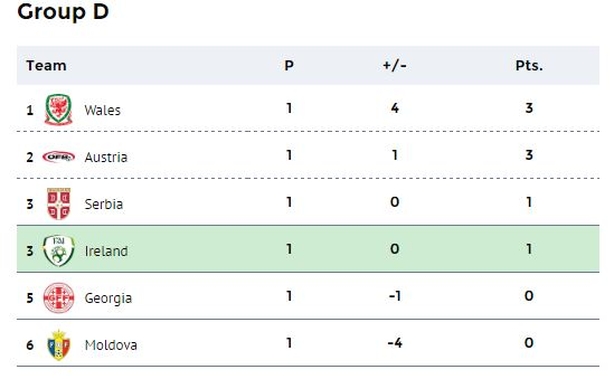The width and height of the screenshot is (614, 379).
Task: Open the Moldova team name
Action: tap(111, 345)
